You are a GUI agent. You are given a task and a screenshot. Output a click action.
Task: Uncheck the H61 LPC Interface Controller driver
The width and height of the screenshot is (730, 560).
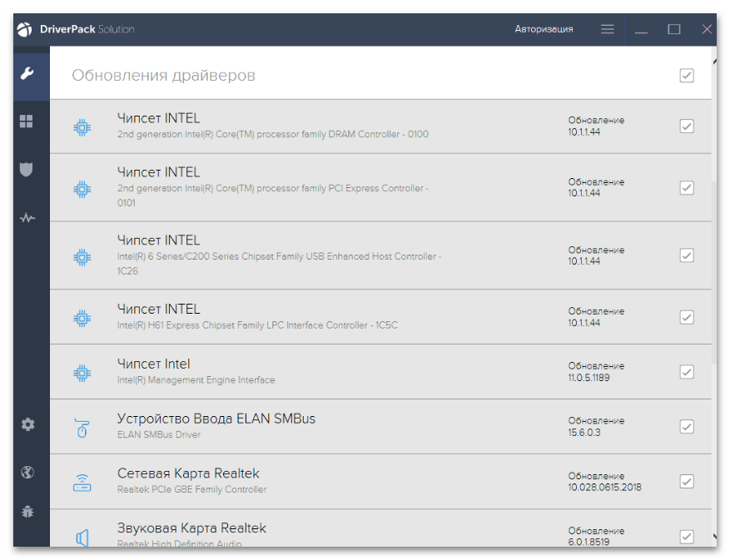click(687, 317)
